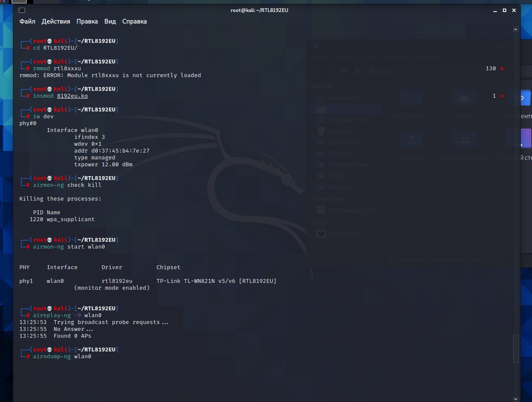Screen dimensions: 532x402
Task: Open the Действия menu
Action: click(x=56, y=21)
